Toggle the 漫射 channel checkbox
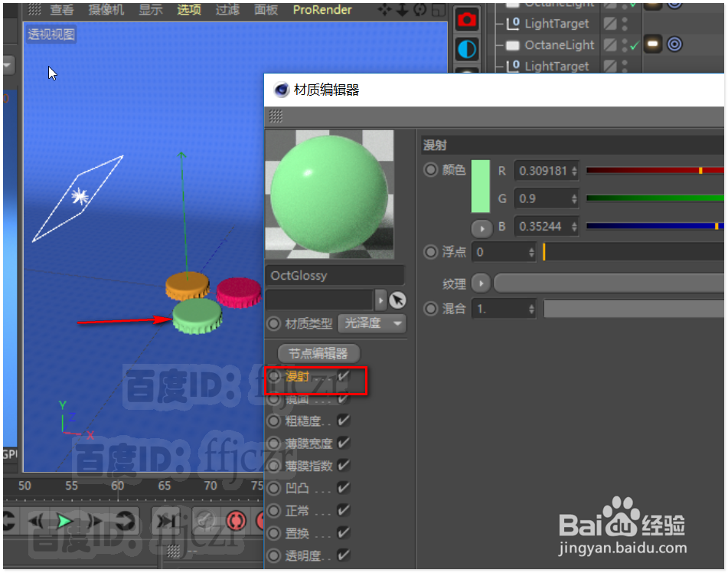 [x=343, y=376]
